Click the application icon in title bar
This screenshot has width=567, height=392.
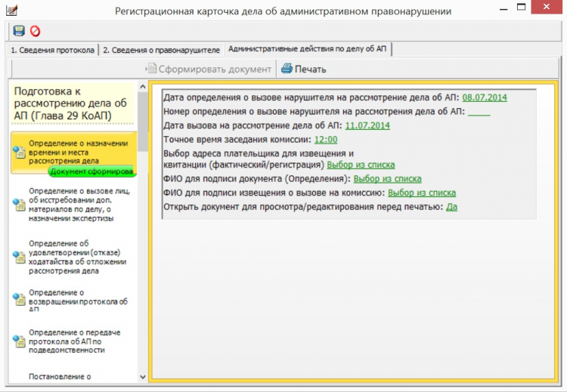pyautogui.click(x=11, y=9)
